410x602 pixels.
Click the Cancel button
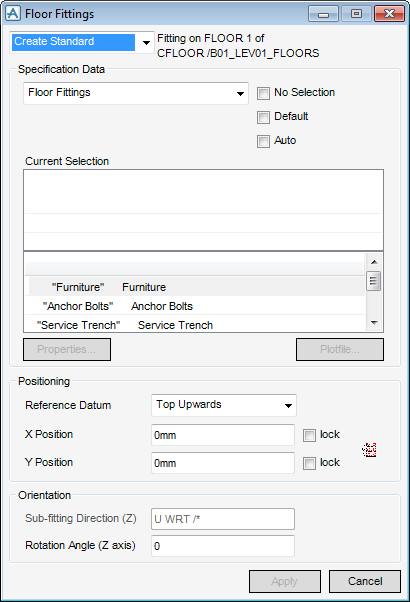(x=365, y=581)
